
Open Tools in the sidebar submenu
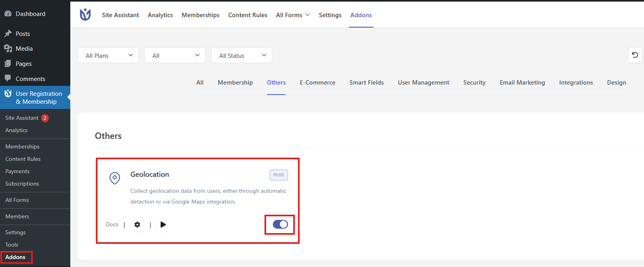(x=12, y=245)
